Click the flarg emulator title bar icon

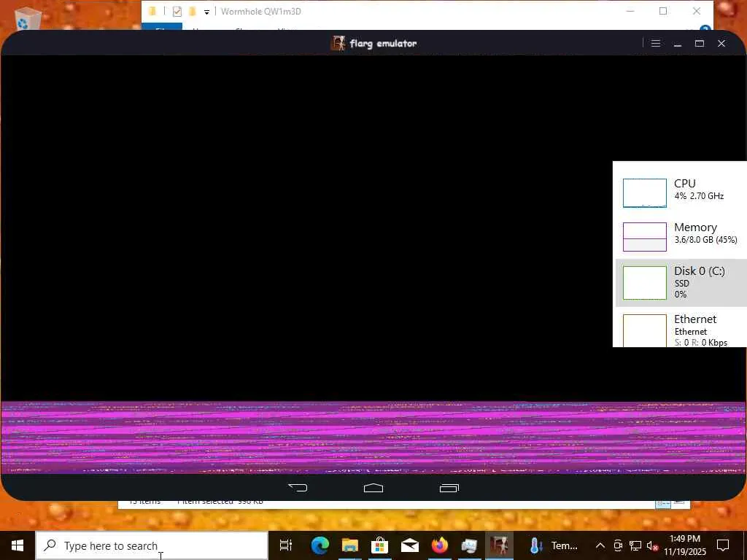pos(338,43)
